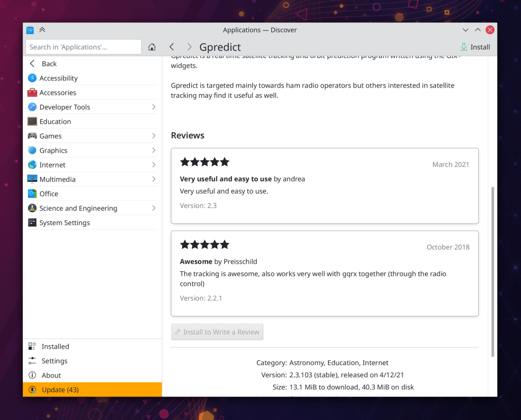Click the vertical scrollbar in details pane

click(x=492, y=271)
